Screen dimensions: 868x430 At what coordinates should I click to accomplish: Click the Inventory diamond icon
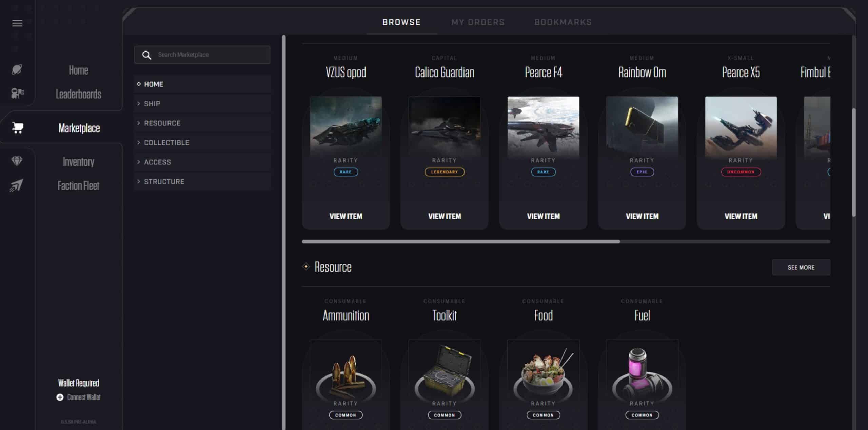click(x=17, y=161)
